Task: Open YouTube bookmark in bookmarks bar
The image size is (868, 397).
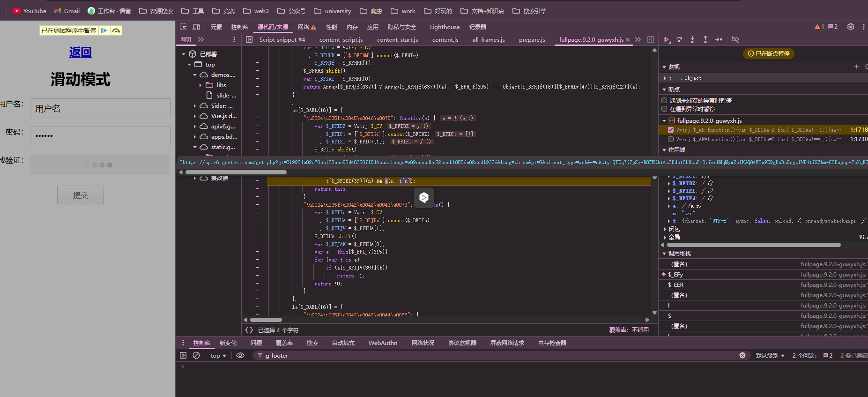Action: tap(30, 11)
